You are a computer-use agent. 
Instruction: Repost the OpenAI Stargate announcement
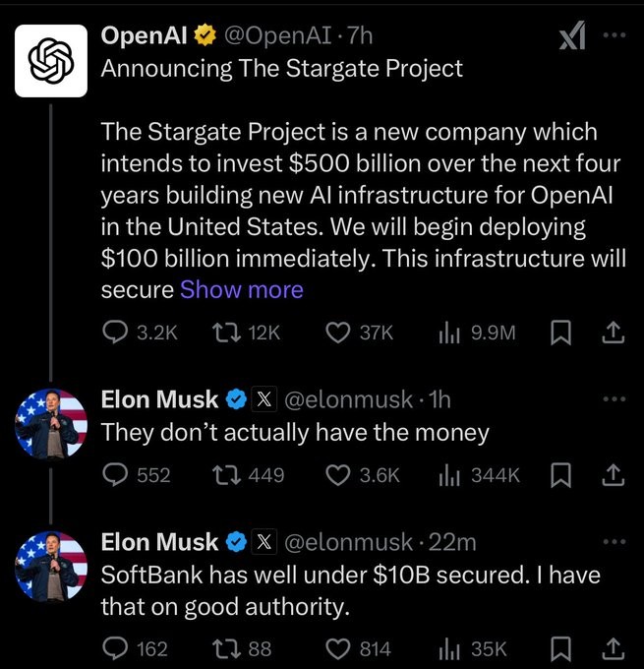225,334
